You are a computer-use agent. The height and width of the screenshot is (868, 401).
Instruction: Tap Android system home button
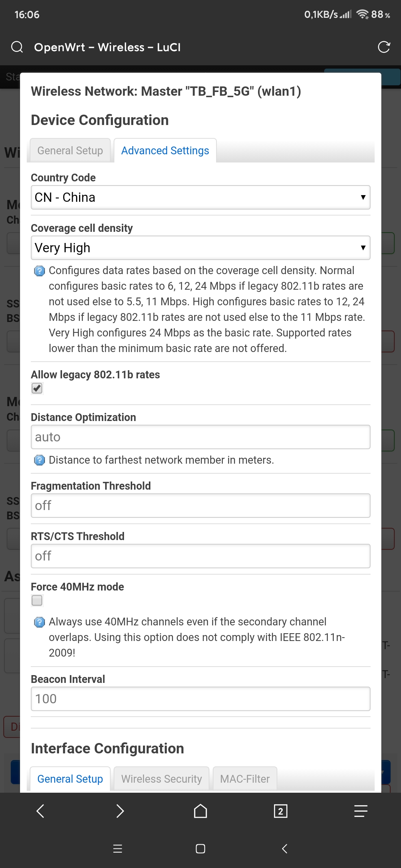pos(200,849)
